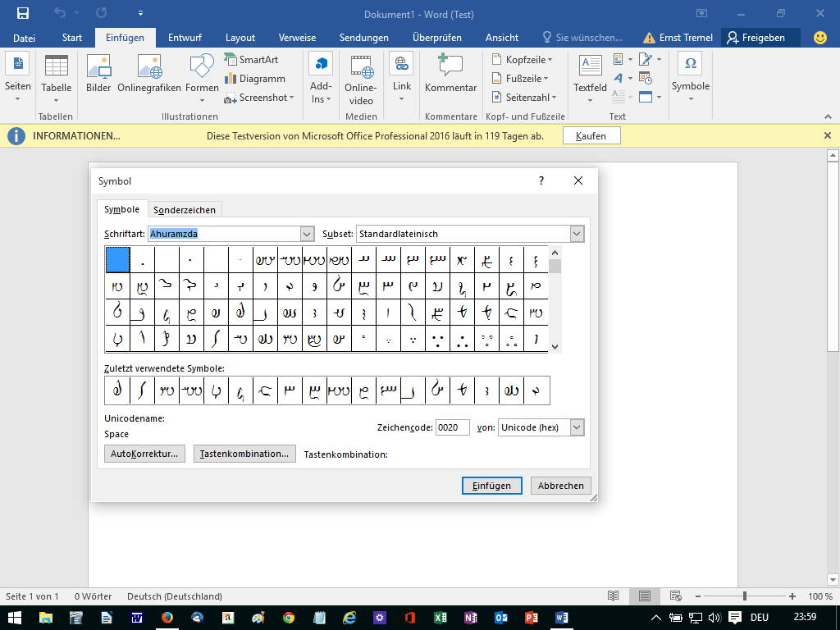Switch to Weblayout view in status bar
840x630 pixels.
(x=676, y=596)
